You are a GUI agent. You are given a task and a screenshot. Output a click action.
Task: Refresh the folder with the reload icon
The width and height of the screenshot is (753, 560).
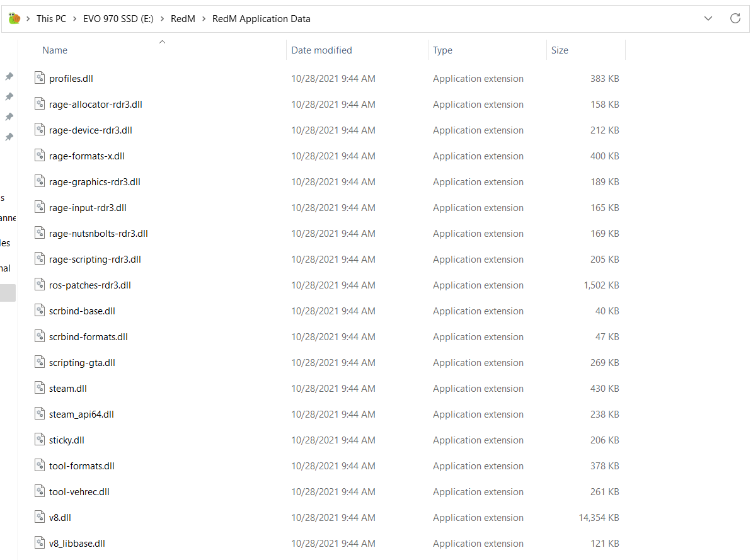pyautogui.click(x=735, y=19)
